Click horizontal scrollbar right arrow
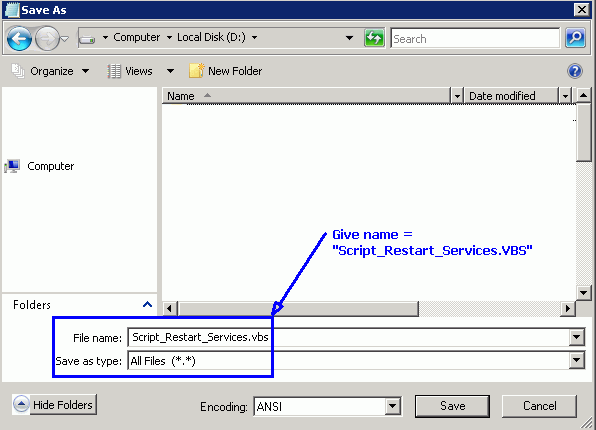 pyautogui.click(x=568, y=308)
